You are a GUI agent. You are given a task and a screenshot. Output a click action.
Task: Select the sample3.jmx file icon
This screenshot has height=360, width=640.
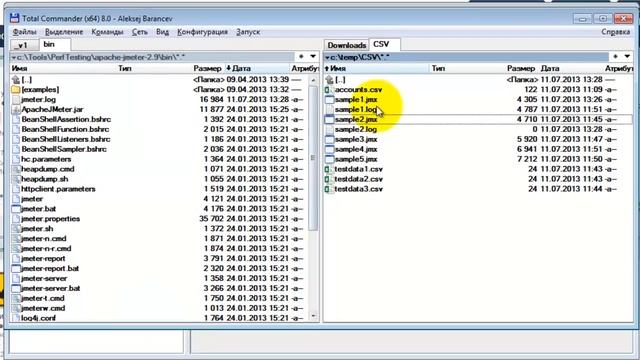329,139
